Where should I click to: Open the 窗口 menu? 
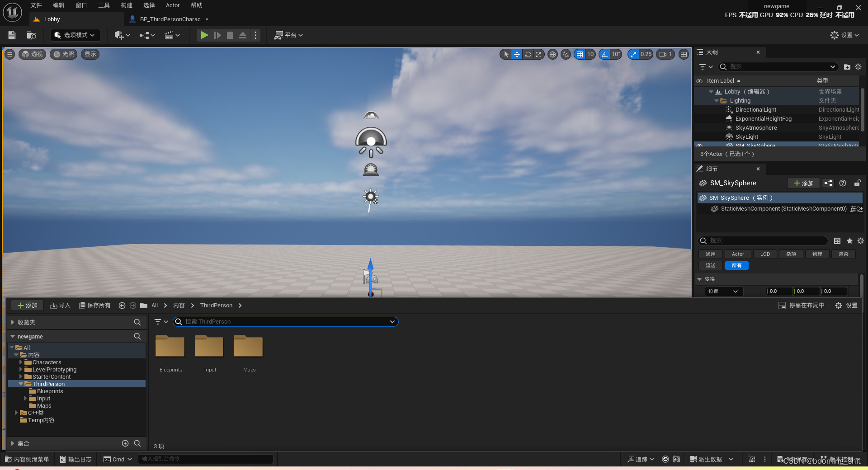81,5
